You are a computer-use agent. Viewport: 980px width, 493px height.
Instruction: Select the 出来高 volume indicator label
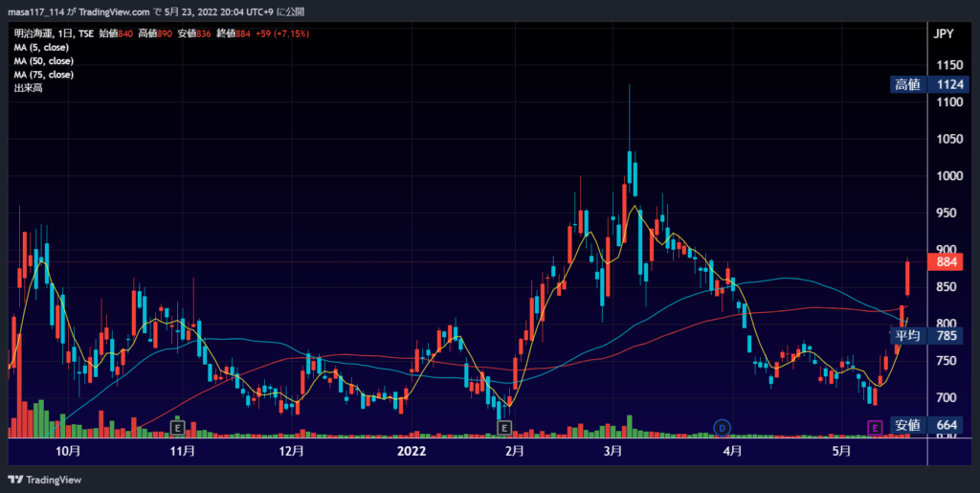coord(28,88)
